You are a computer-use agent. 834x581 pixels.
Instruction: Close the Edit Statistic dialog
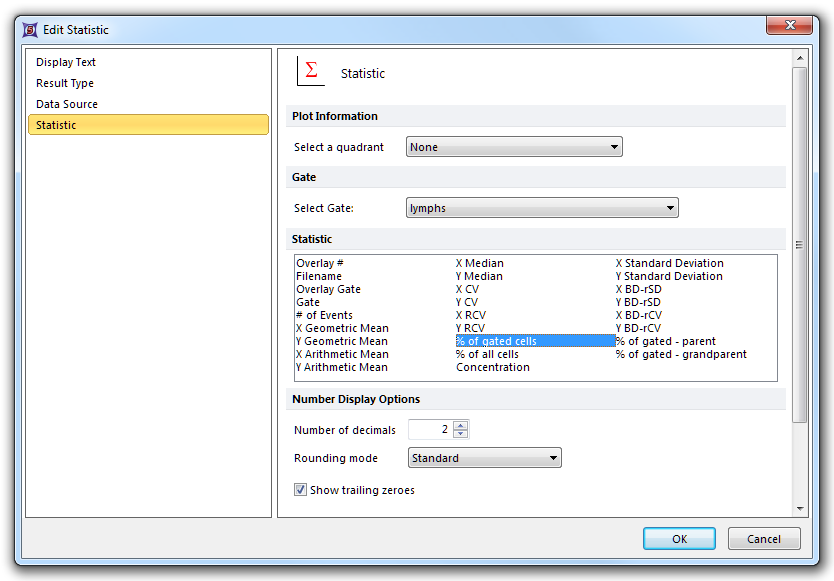(x=789, y=26)
